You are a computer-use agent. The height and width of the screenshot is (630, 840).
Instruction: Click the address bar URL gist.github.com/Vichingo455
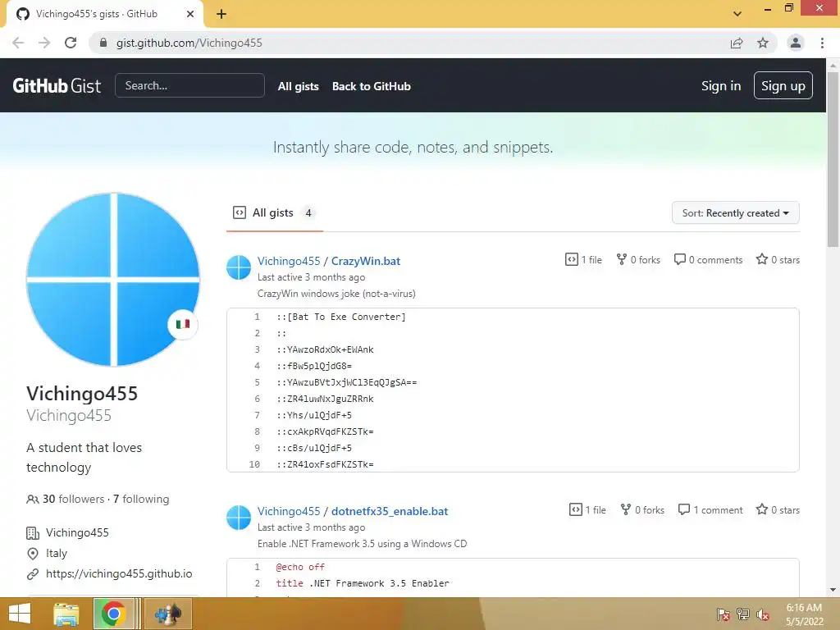(x=189, y=43)
